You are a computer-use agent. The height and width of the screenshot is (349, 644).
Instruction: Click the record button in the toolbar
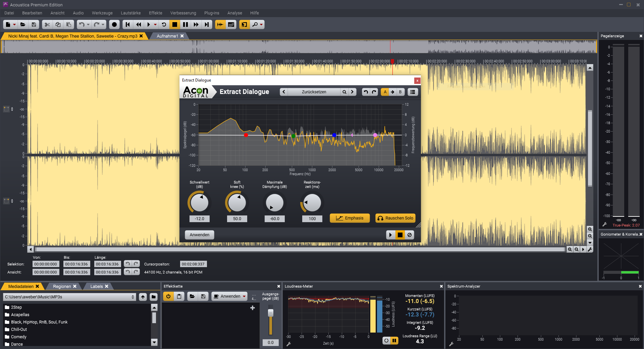(114, 24)
